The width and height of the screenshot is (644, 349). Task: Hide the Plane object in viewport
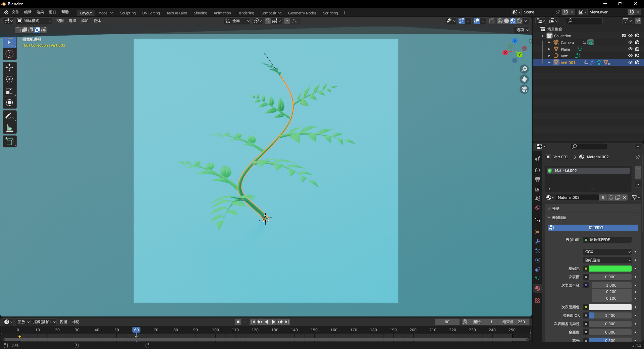click(x=630, y=49)
